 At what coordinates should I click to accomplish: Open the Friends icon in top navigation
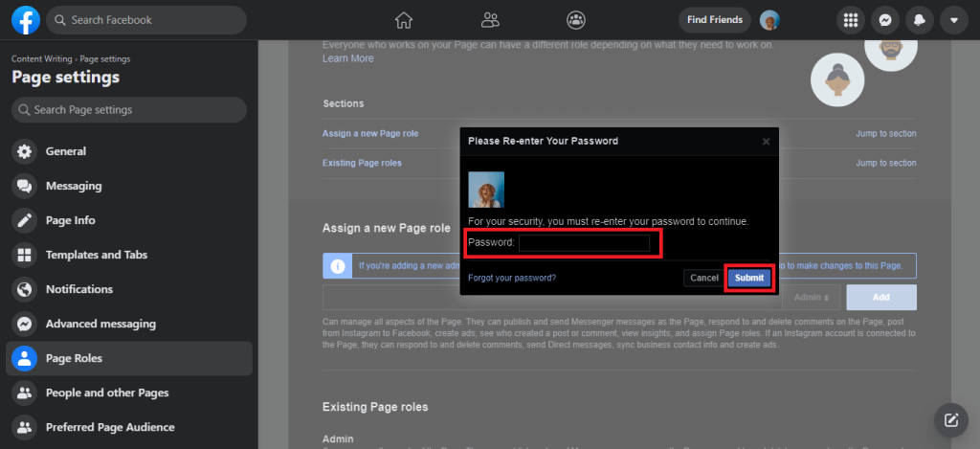pyautogui.click(x=490, y=20)
